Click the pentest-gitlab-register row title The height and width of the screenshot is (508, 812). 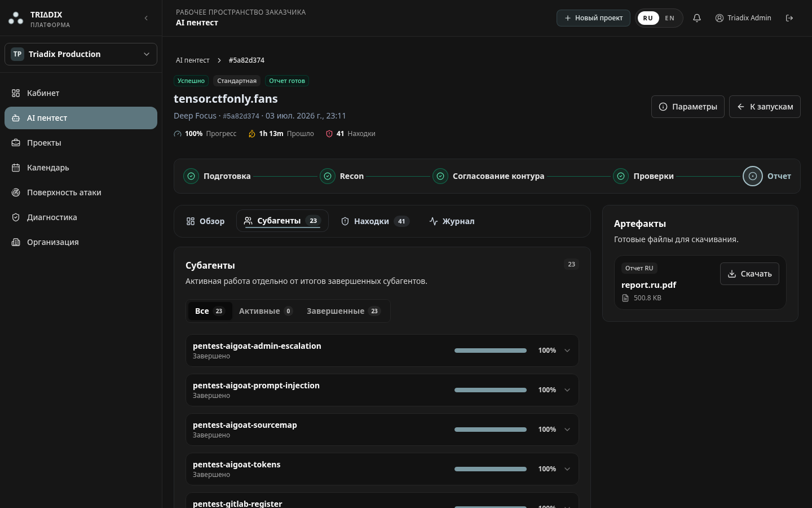click(x=237, y=503)
